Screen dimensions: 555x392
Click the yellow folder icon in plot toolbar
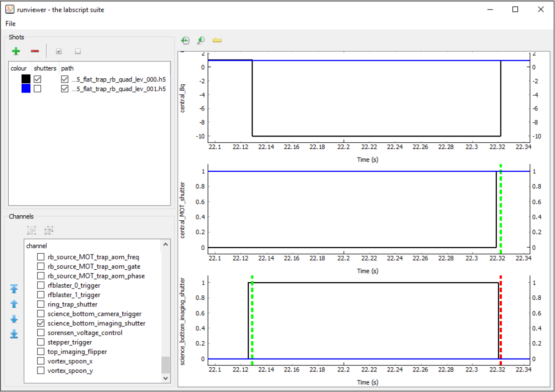pos(217,40)
